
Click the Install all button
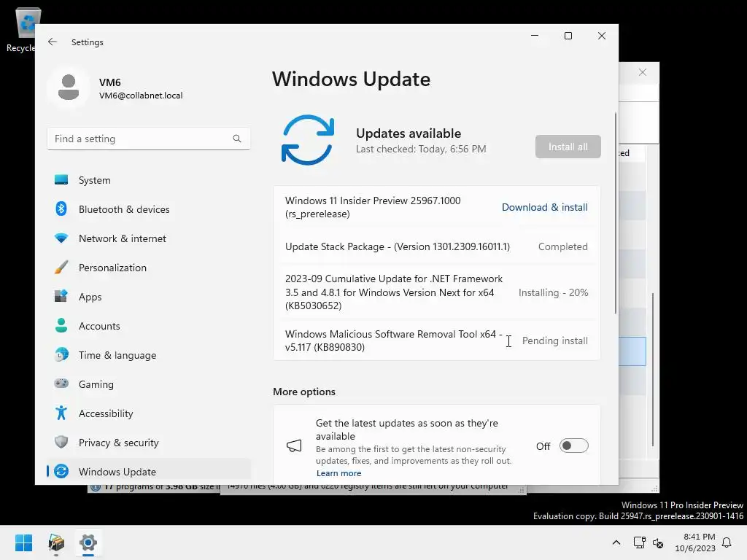pos(568,147)
